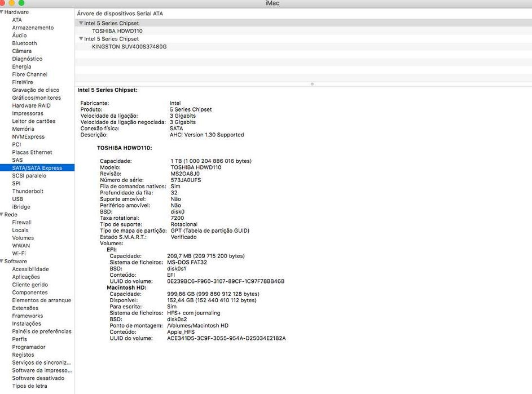The height and width of the screenshot is (394, 532).
Task: Select FireWire in the sidebar
Action: pyautogui.click(x=23, y=82)
